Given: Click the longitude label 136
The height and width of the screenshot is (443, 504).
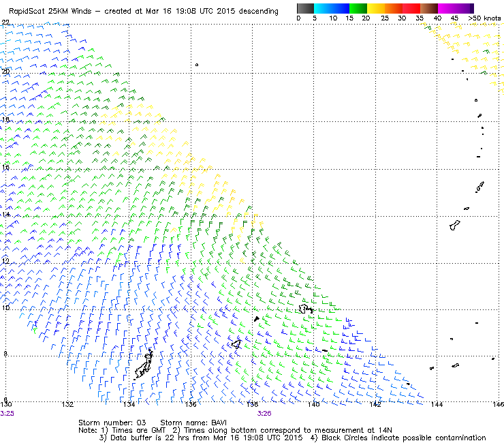Looking at the screenshot, I should point(191,405).
